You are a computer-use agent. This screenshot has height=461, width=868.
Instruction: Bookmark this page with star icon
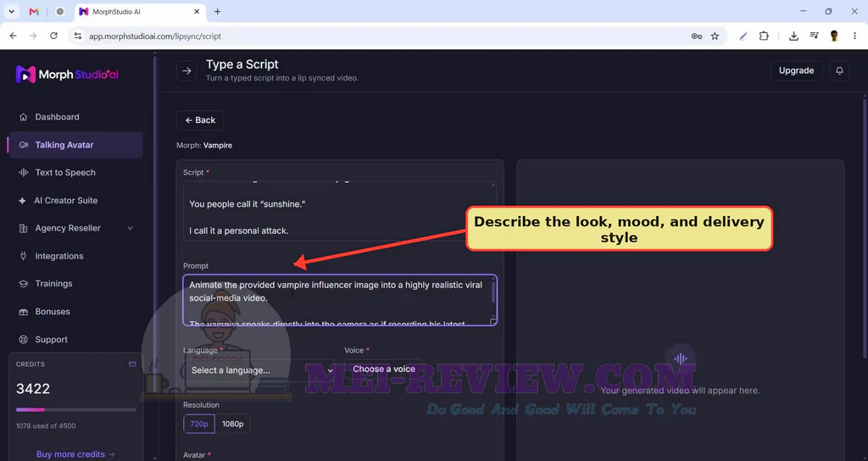[715, 36]
